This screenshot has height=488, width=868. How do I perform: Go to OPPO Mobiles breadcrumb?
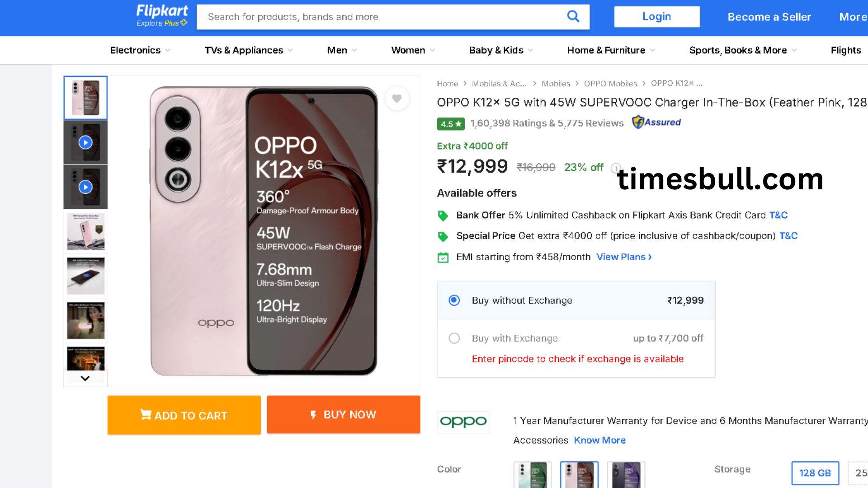point(610,84)
